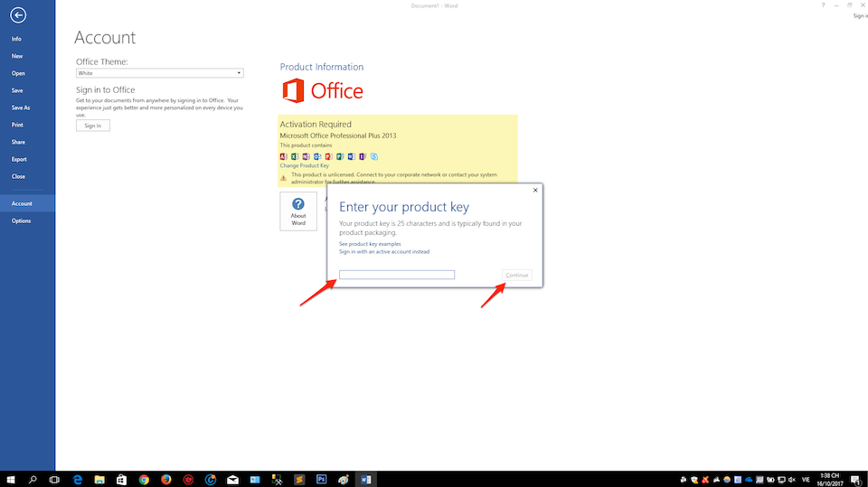The image size is (868, 487).
Task: Switch to Word in the taskbar
Action: click(365, 479)
